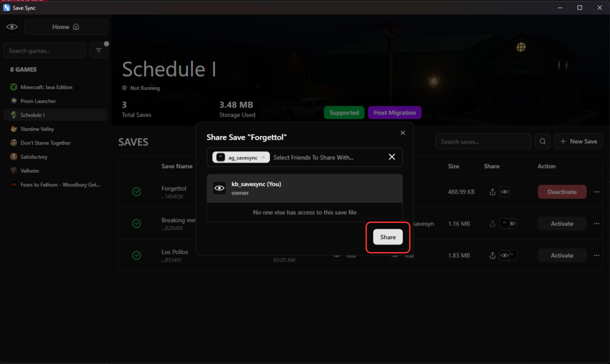Click the SAVES section heading

[x=133, y=142]
